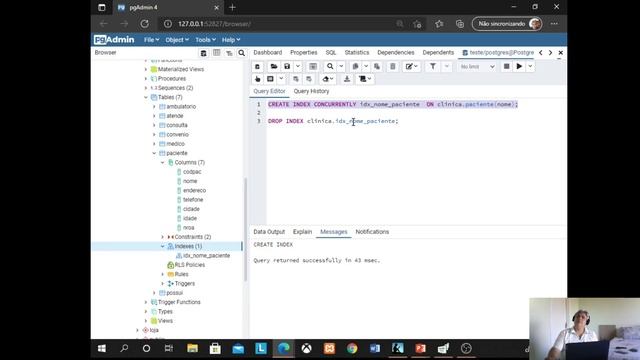The width and height of the screenshot is (640, 360).
Task: Open the Object menu
Action: click(x=177, y=40)
